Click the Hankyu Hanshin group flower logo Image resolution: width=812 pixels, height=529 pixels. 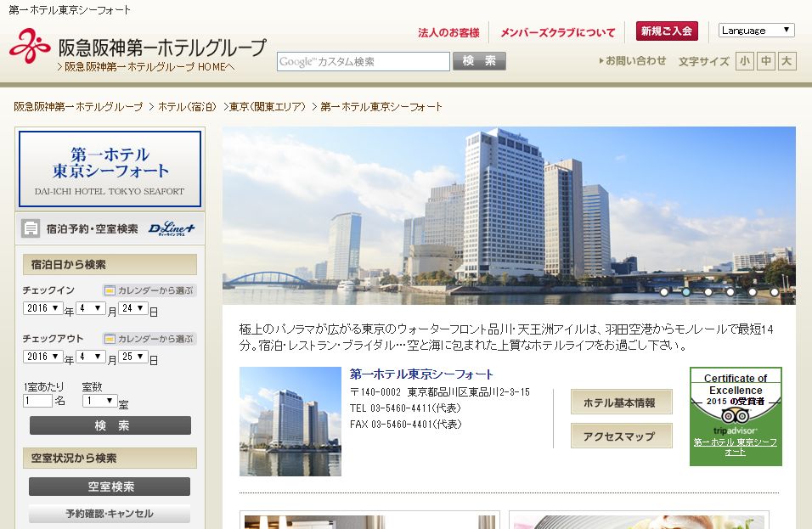[x=30, y=46]
